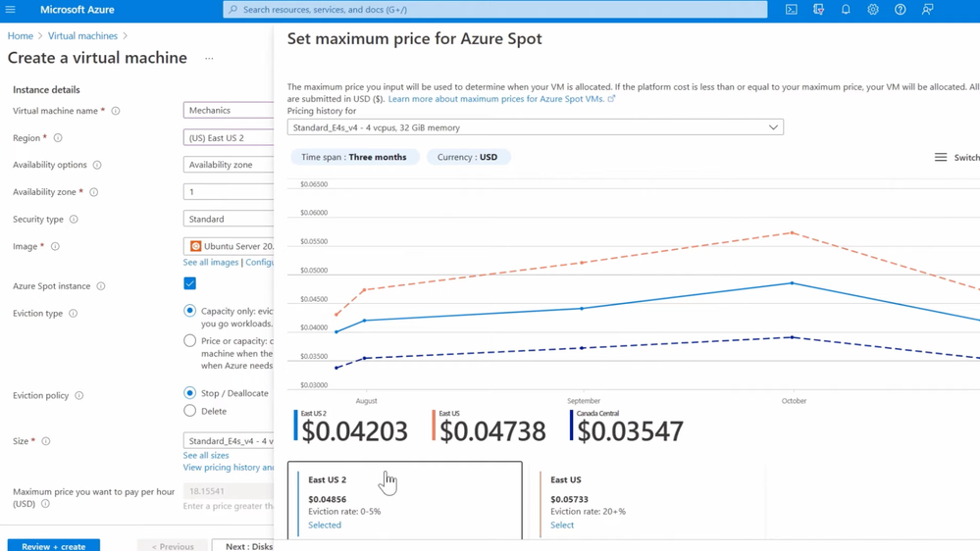Show info tooltip for Image
The height and width of the screenshot is (551, 980).
55,246
